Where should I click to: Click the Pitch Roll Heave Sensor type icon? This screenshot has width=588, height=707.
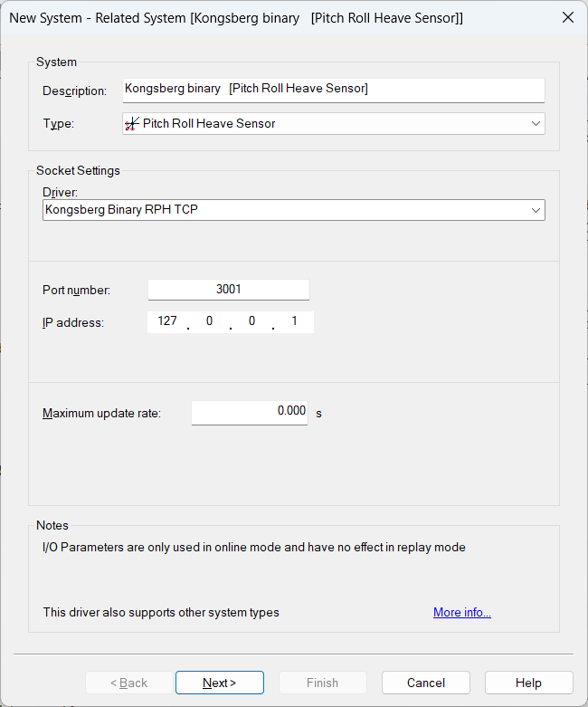click(131, 123)
